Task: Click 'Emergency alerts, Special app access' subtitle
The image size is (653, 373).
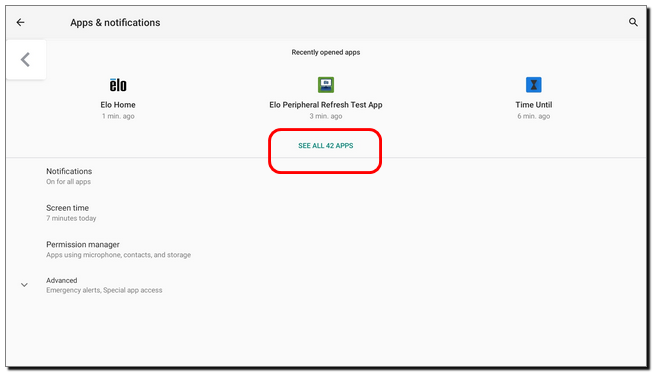Action: (104, 290)
